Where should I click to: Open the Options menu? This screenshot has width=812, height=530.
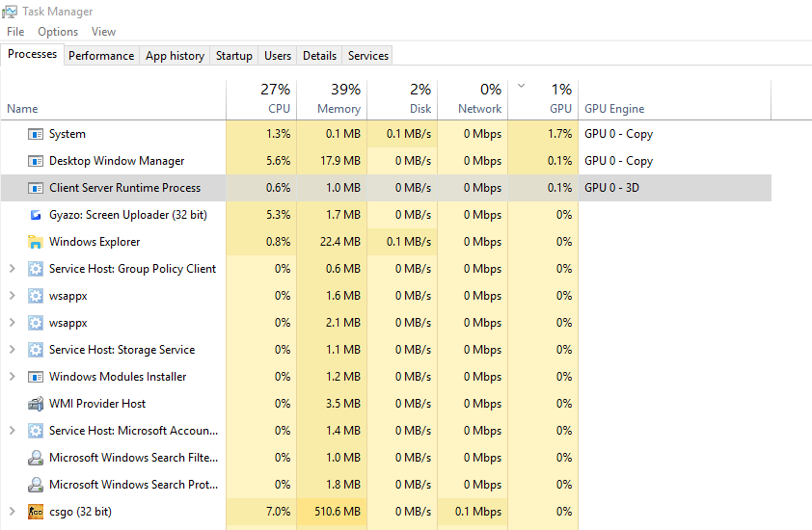point(58,32)
